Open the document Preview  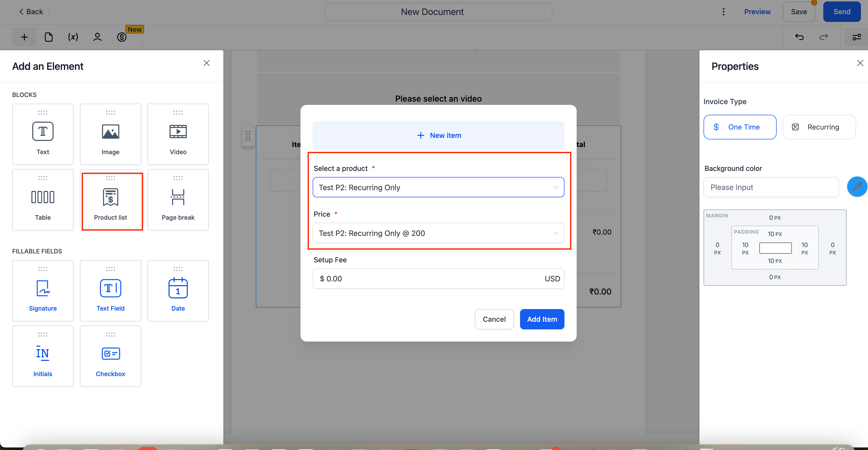[x=757, y=12]
